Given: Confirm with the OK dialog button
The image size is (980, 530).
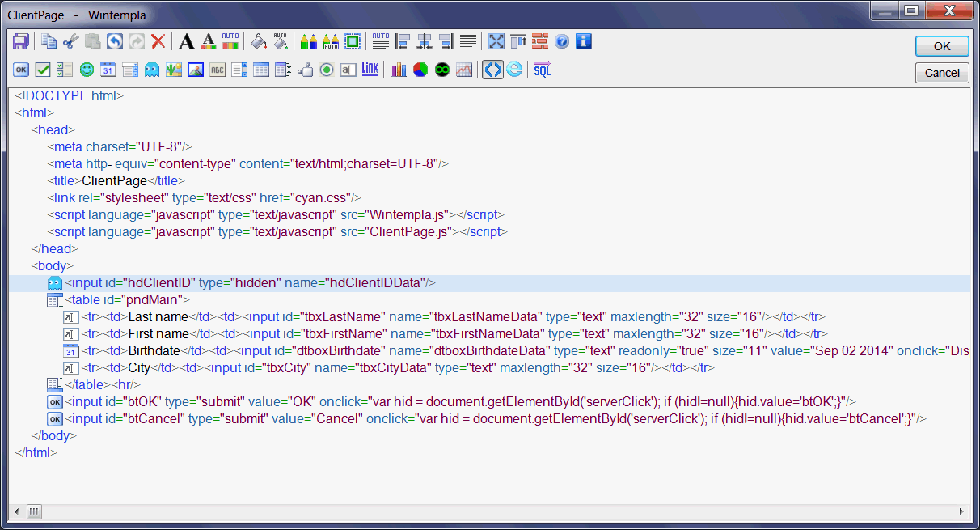Looking at the screenshot, I should point(942,46).
